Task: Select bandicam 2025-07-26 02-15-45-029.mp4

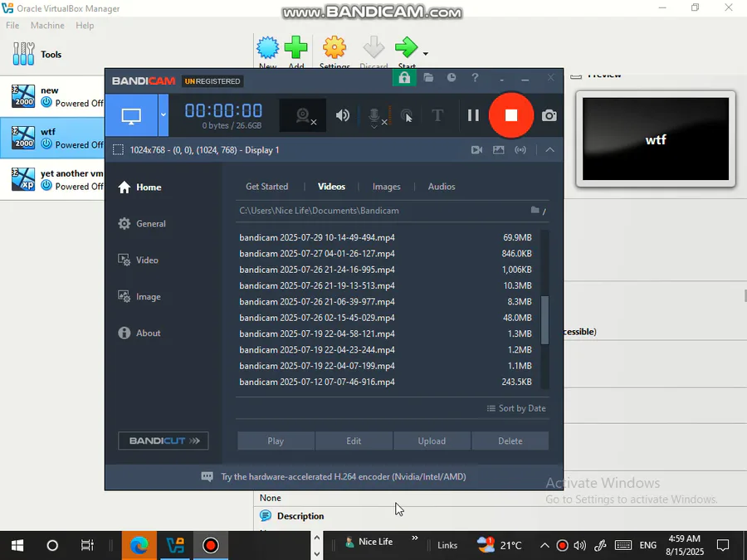Action: point(385,318)
